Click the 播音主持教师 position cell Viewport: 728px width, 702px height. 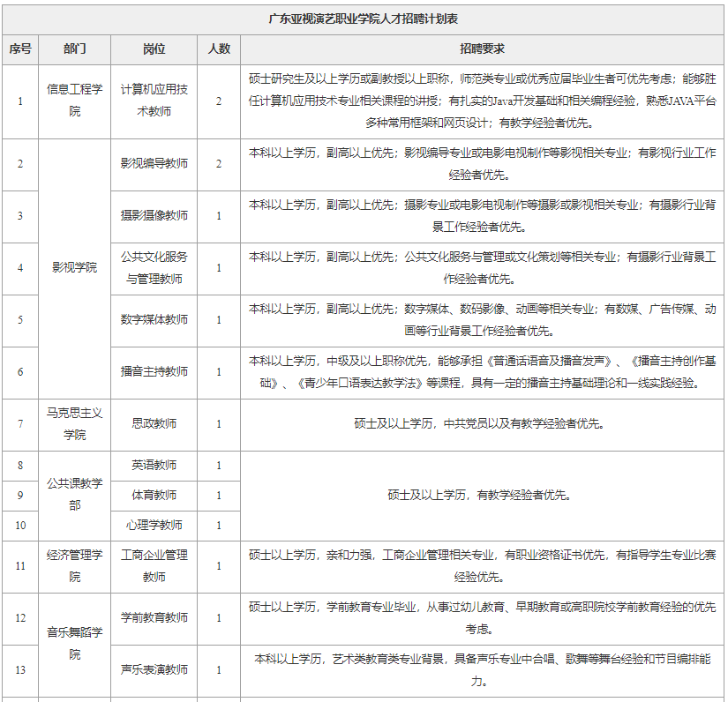coord(154,372)
